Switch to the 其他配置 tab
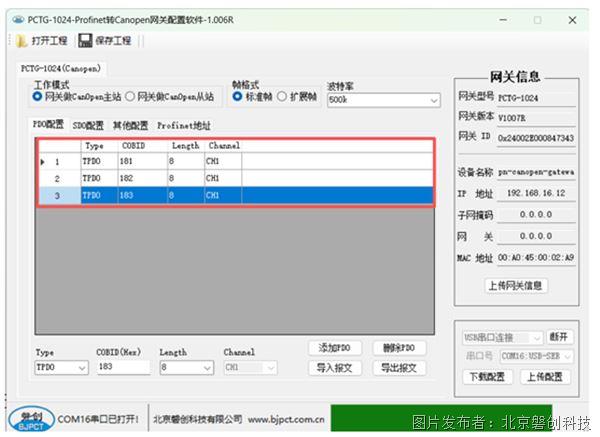This screenshot has width=600, height=437. click(x=130, y=125)
